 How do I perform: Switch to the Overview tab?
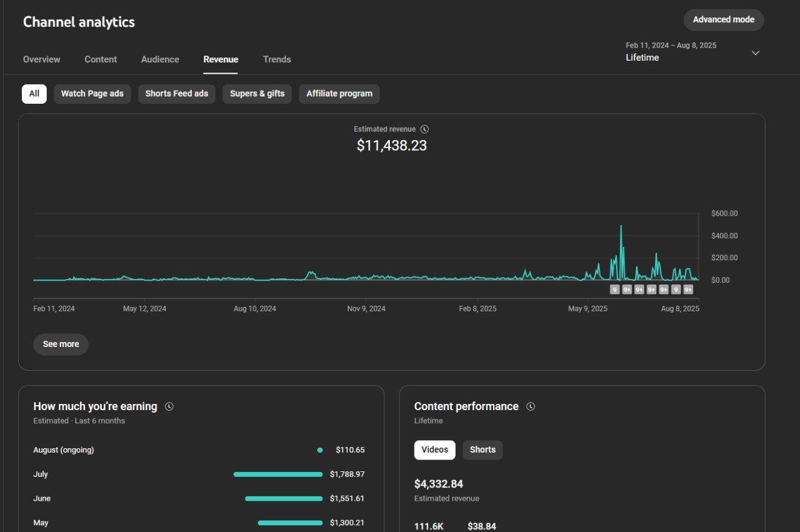[x=42, y=59]
